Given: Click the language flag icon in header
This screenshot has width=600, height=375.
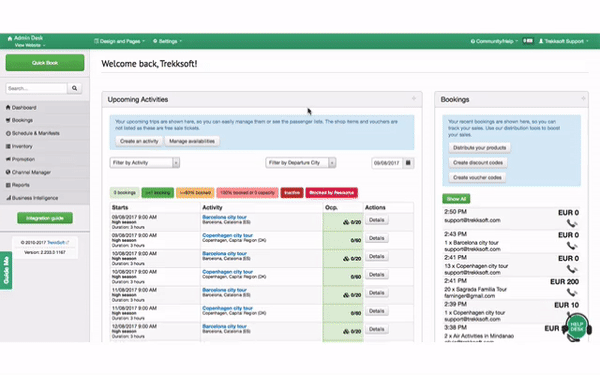Looking at the screenshot, I should (528, 41).
